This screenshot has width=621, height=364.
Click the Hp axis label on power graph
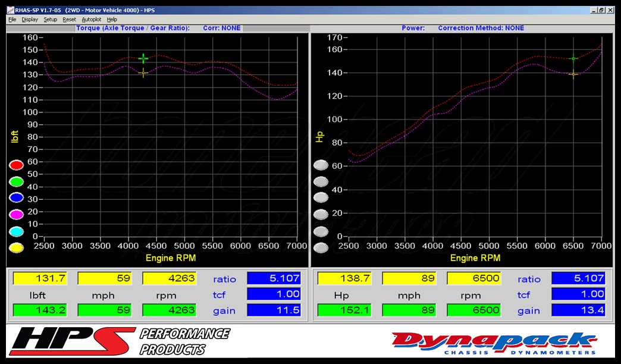pyautogui.click(x=319, y=137)
